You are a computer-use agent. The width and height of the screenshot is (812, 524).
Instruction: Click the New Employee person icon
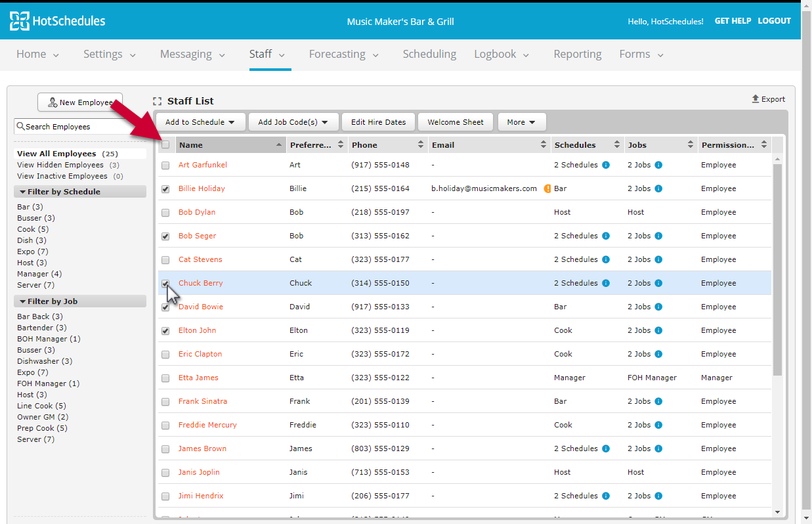[53, 102]
